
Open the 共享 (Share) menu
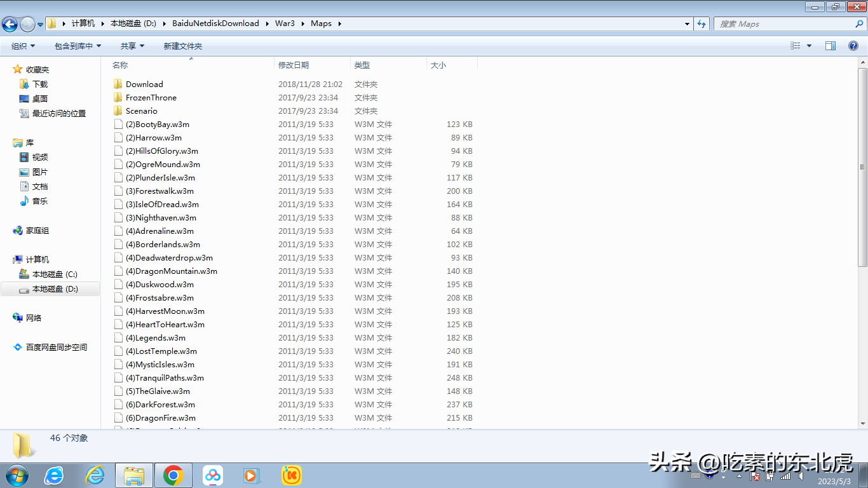[132, 46]
